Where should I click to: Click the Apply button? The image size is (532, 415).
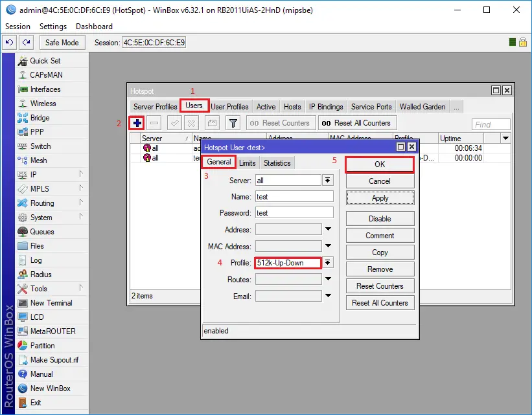pos(380,198)
